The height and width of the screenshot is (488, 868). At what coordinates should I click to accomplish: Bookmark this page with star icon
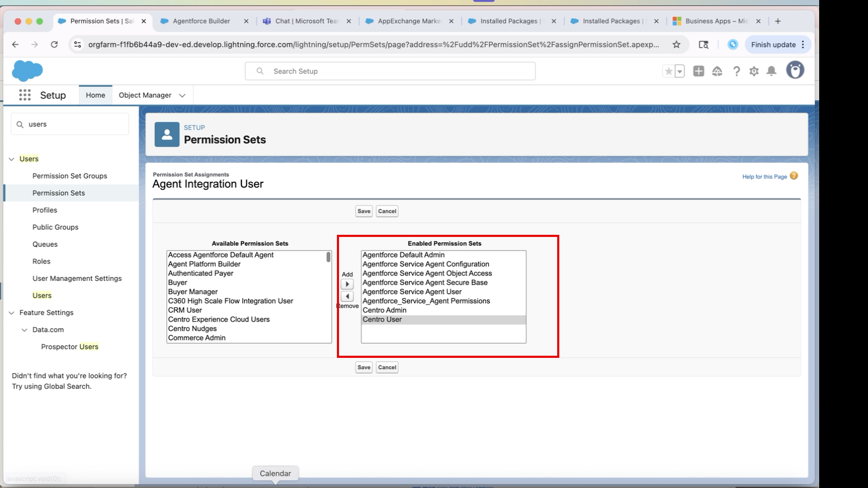coord(676,44)
